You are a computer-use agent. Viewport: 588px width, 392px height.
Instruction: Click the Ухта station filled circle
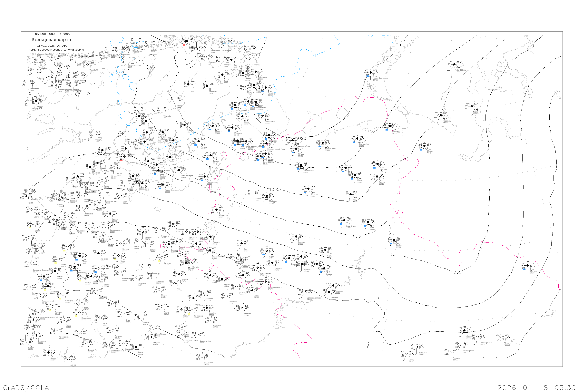[350, 194]
